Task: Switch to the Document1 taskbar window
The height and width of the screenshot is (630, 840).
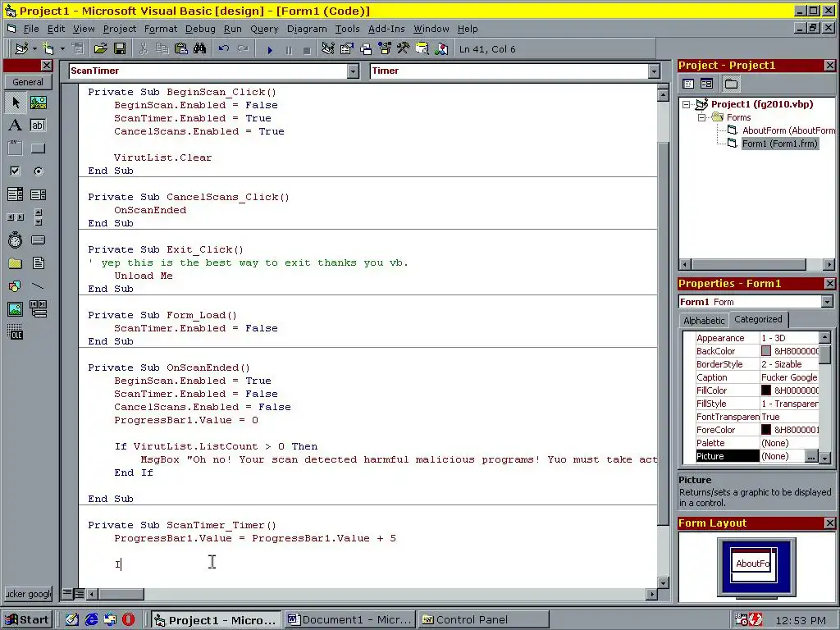Action: 350,620
